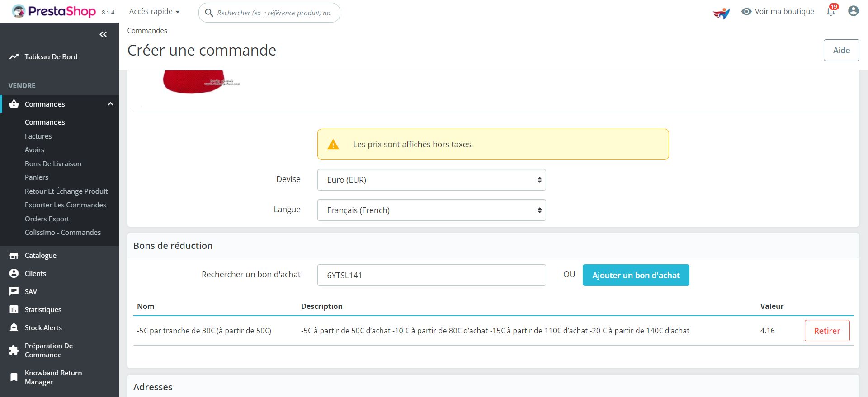Viewport: 868px width, 397px height.
Task: Click the Stock Alerts bell icon
Action: point(14,327)
